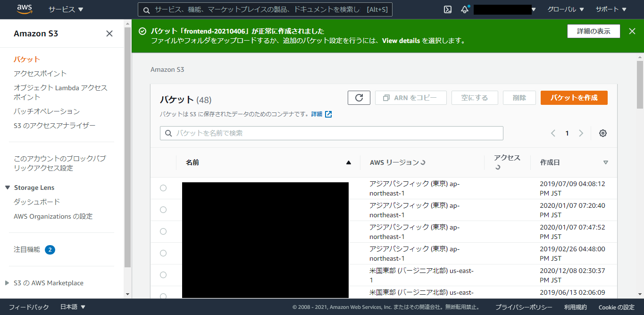Open Storage Lens ダッシュボード

37,202
